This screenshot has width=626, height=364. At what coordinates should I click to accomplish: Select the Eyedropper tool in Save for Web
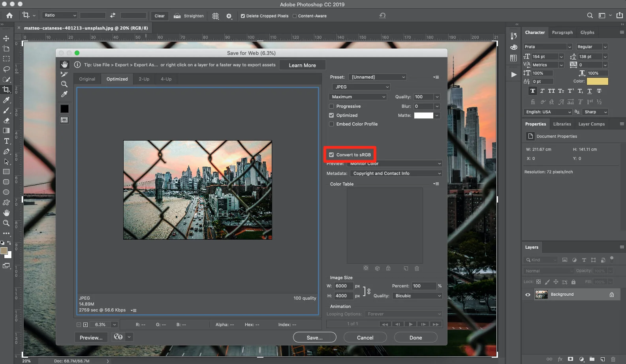coord(64,94)
